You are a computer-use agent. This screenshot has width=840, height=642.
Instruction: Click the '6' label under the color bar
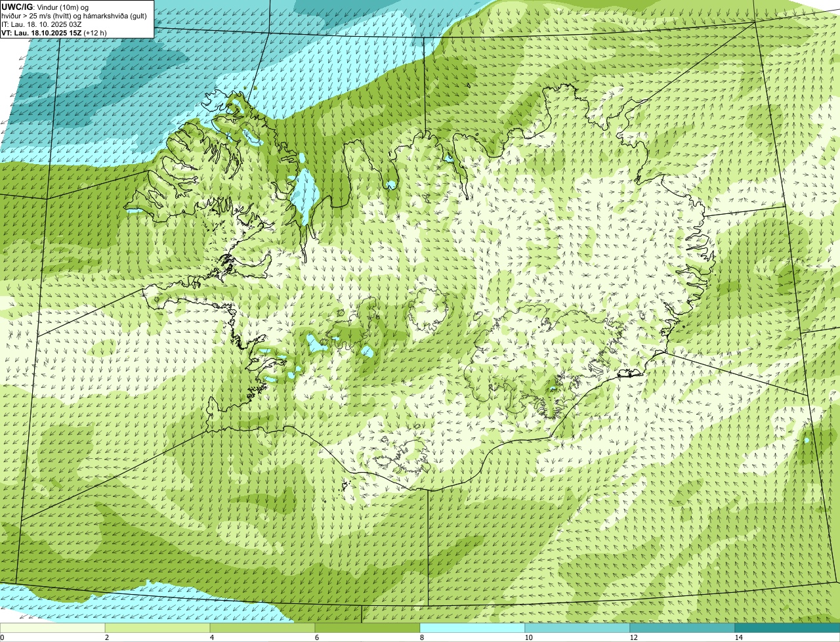(316, 637)
